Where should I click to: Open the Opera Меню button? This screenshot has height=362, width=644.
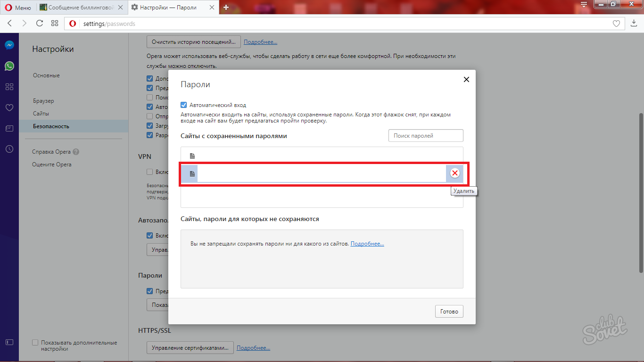click(18, 8)
